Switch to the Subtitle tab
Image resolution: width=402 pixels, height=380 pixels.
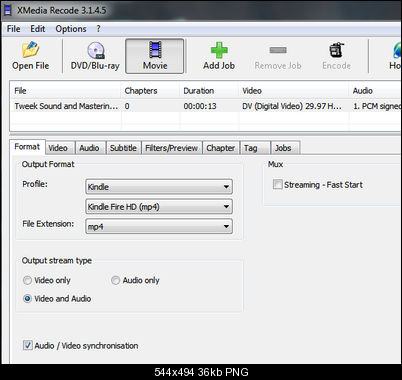pos(123,148)
